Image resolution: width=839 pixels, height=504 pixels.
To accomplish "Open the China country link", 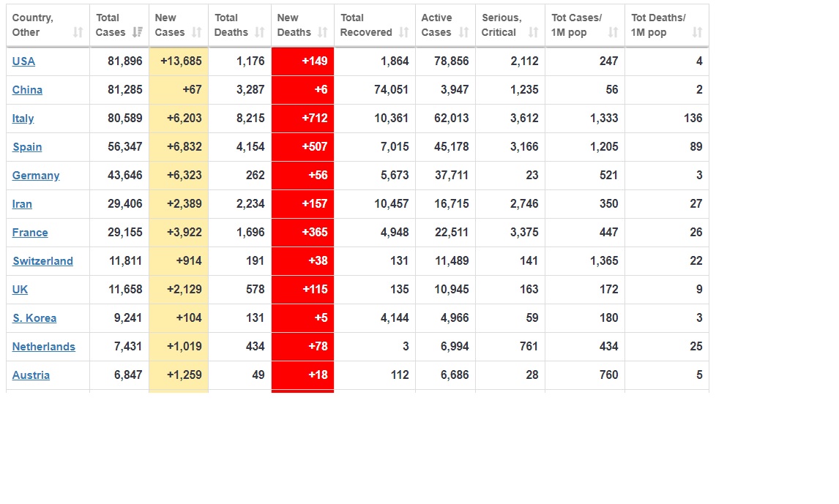I will [27, 90].
